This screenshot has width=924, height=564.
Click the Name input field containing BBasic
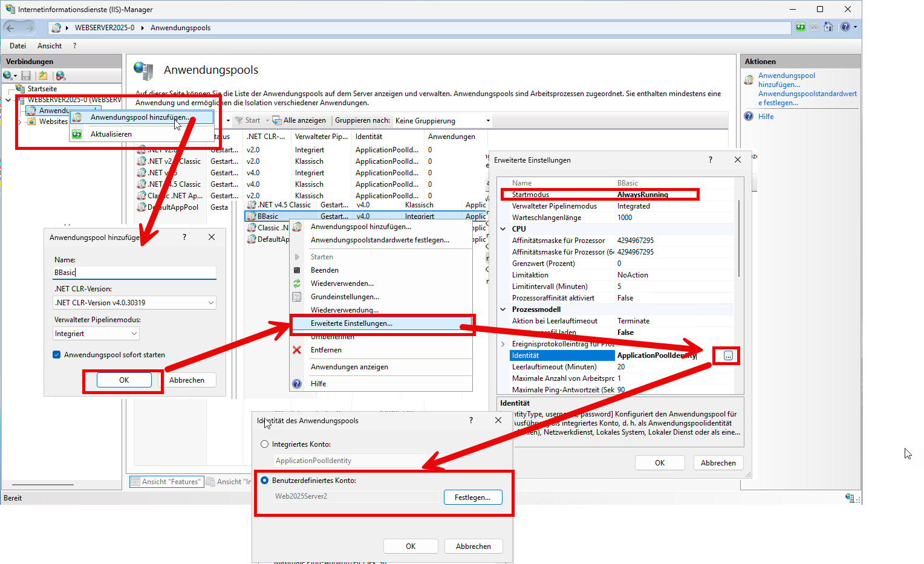tap(134, 273)
